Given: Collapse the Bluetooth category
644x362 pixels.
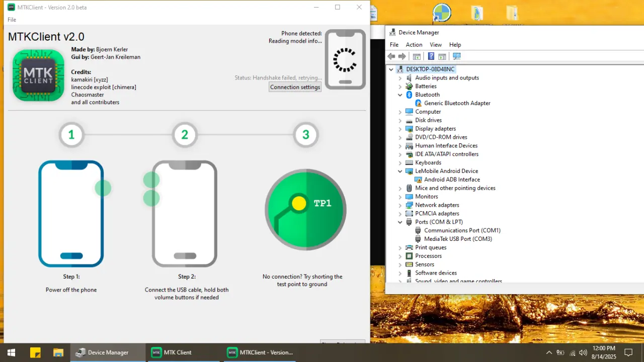Looking at the screenshot, I should (400, 95).
